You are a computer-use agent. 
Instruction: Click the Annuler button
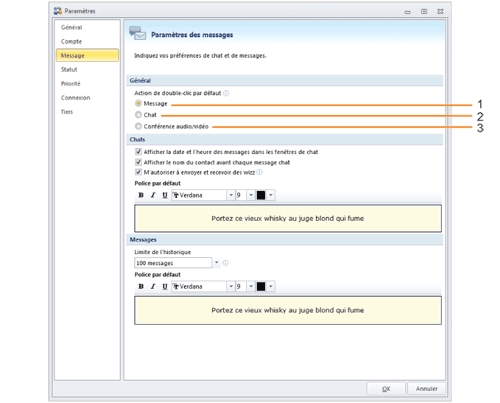pyautogui.click(x=426, y=389)
